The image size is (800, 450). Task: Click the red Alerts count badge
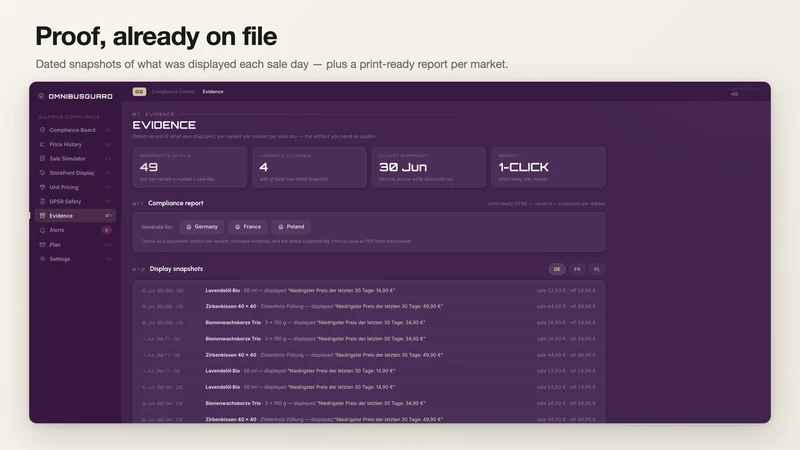click(106, 230)
